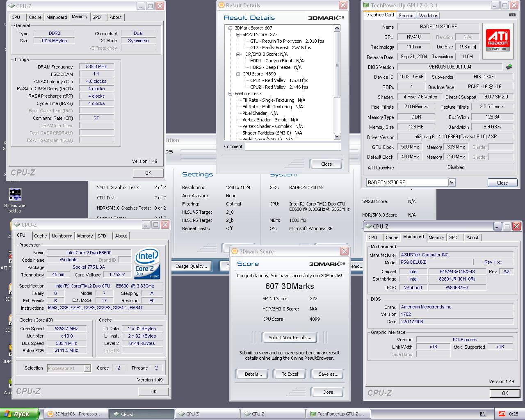Screen dimensions: 525x420
Task: Click the To Excel button
Action: point(290,374)
